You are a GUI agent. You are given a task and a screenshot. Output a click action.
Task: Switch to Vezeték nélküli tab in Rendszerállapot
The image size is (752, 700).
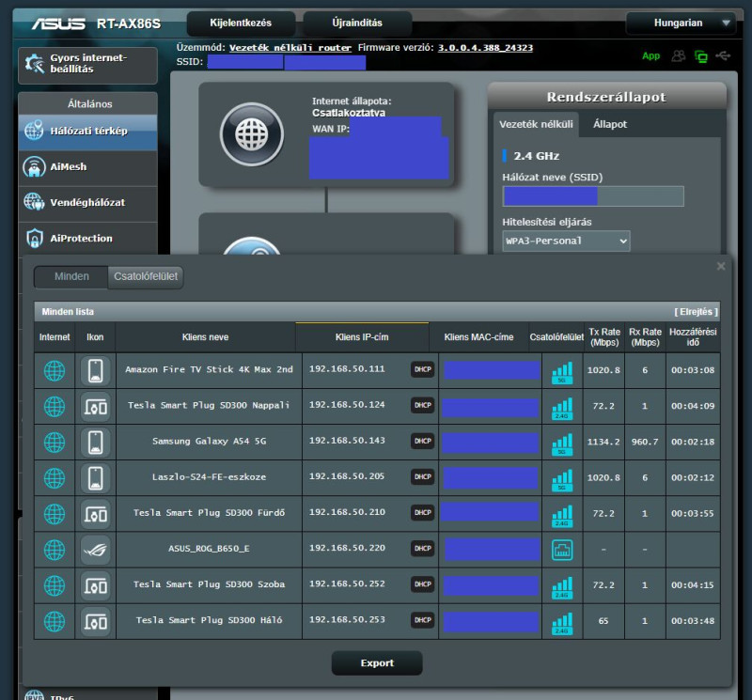pyautogui.click(x=536, y=125)
